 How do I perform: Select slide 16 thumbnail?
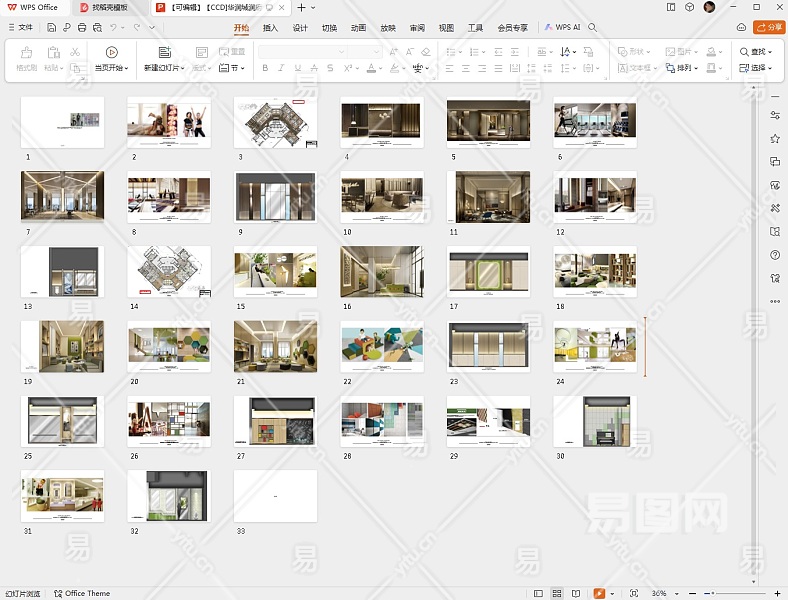[x=381, y=271]
